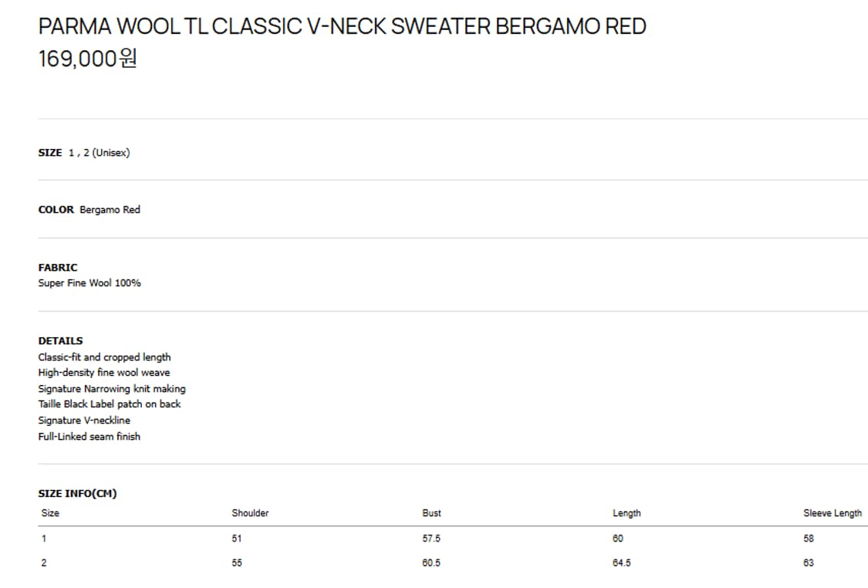
Task: Click the Bust column header
Action: coord(431,513)
